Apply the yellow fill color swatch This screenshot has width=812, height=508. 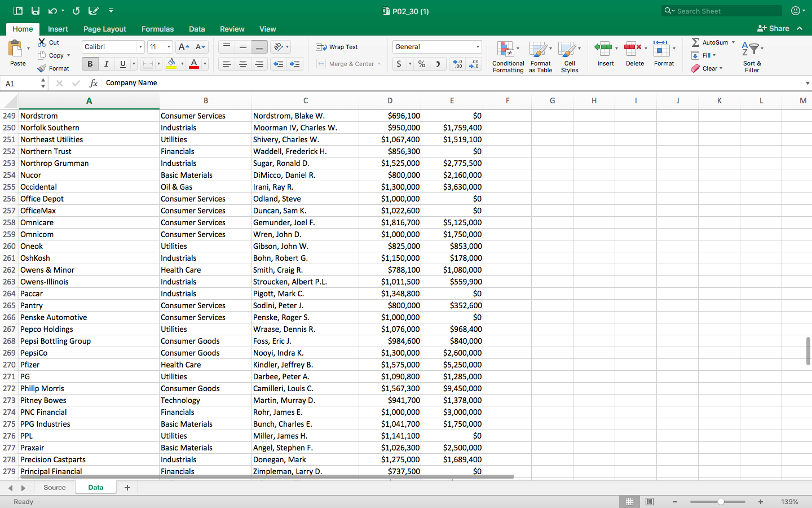pyautogui.click(x=171, y=64)
